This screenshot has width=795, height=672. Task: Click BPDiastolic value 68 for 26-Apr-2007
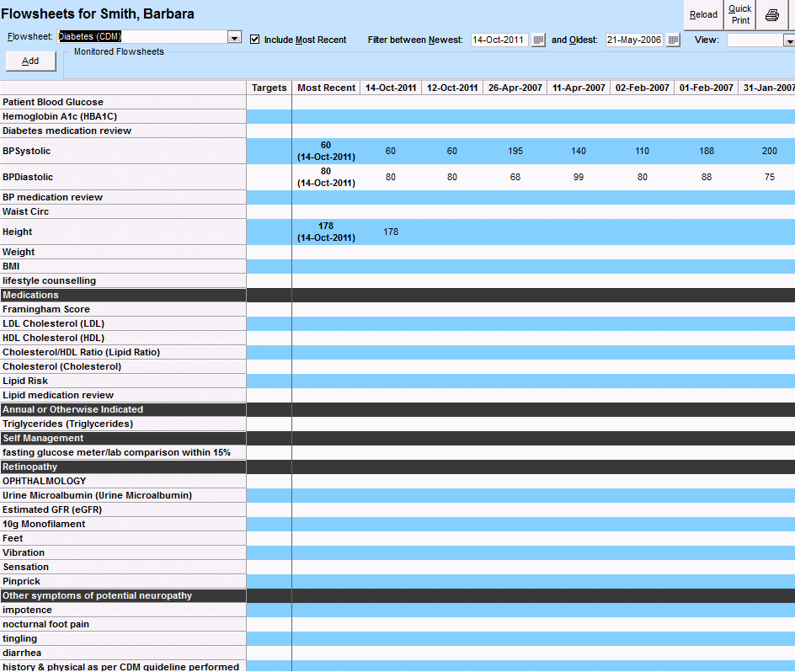pos(515,177)
